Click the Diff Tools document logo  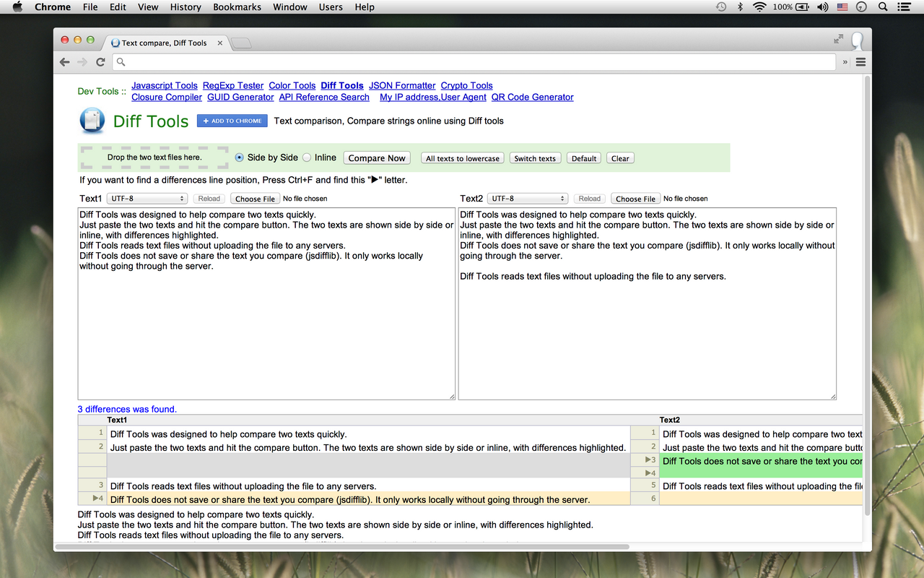(92, 121)
